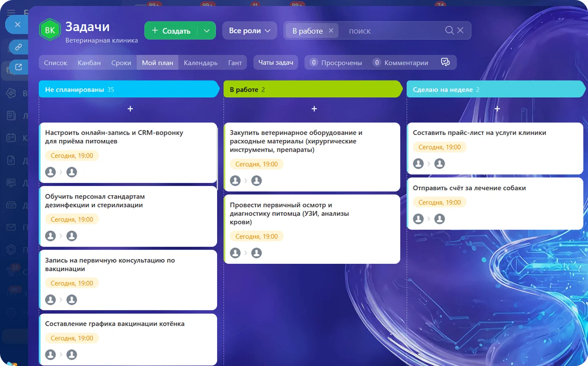Open the Сроки view tab
Screen dimensions: 588x366
[121, 62]
